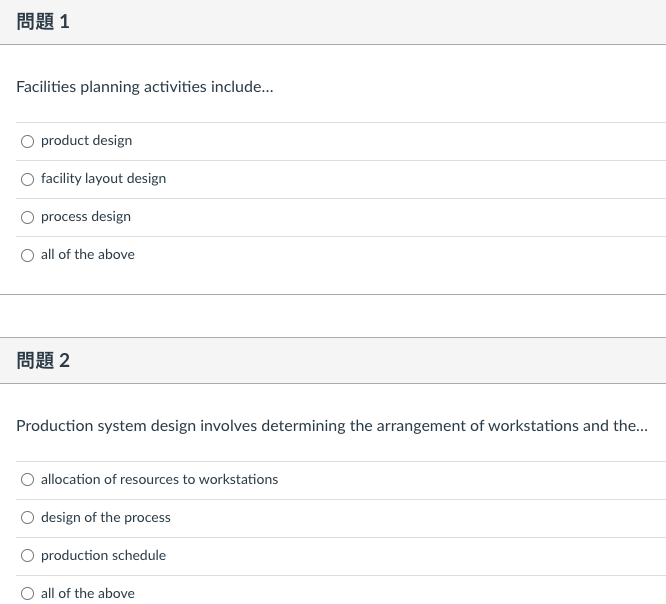Pick the 'process design' radio button
This screenshot has height=604, width=666.
tap(27, 217)
